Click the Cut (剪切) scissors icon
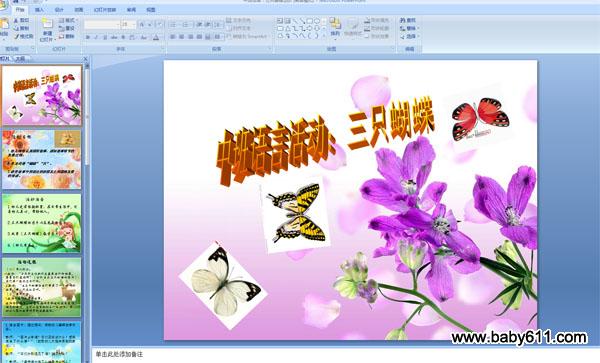 (16, 20)
